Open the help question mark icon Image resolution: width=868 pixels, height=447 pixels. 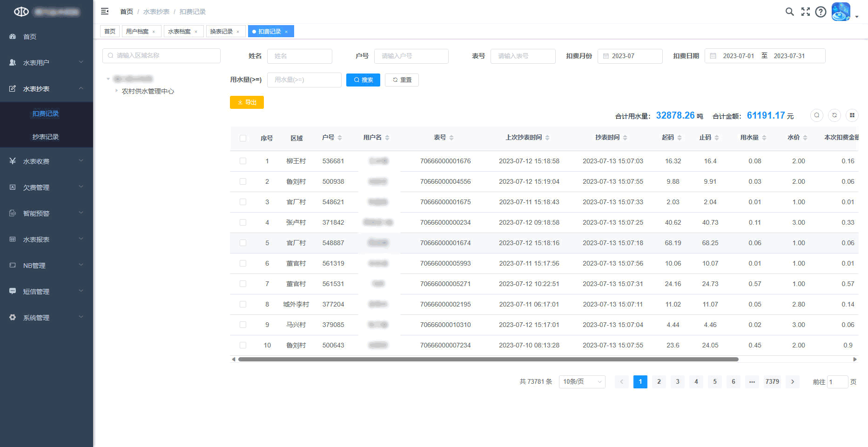(821, 12)
